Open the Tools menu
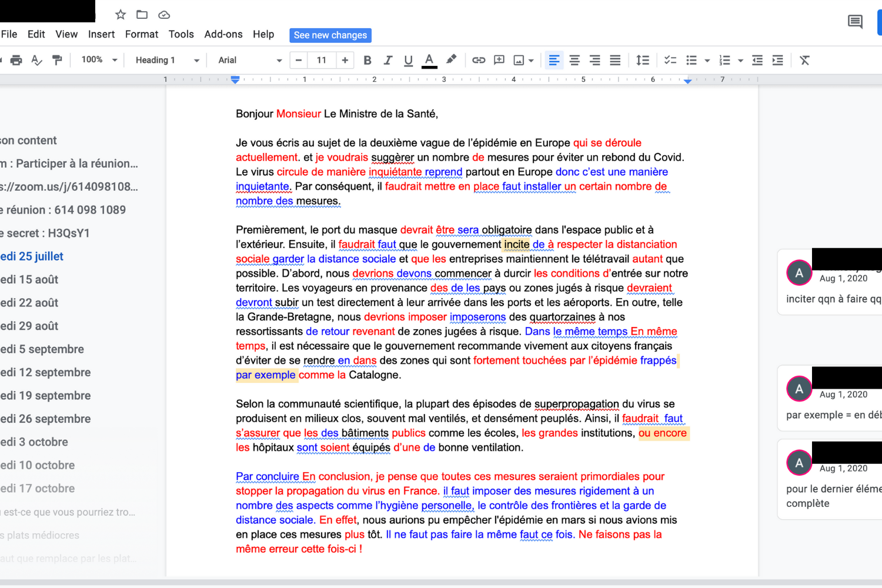Viewport: 882px width, 588px height. (181, 34)
